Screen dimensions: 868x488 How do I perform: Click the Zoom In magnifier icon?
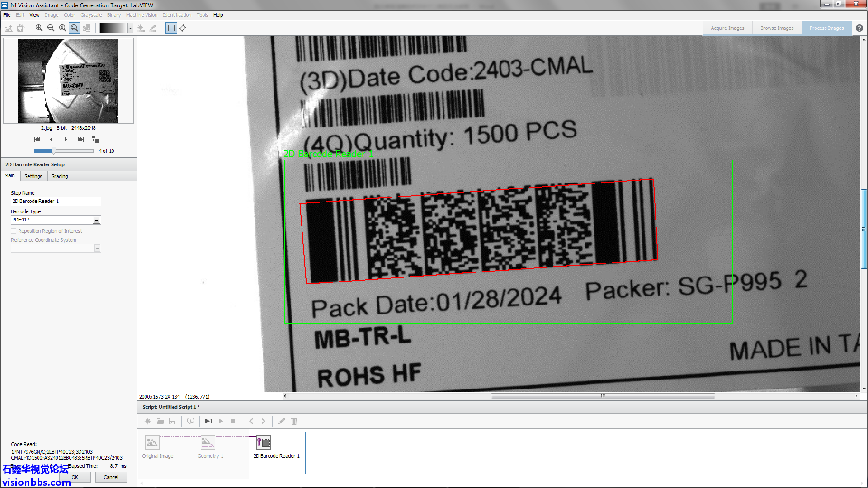pyautogui.click(x=39, y=28)
